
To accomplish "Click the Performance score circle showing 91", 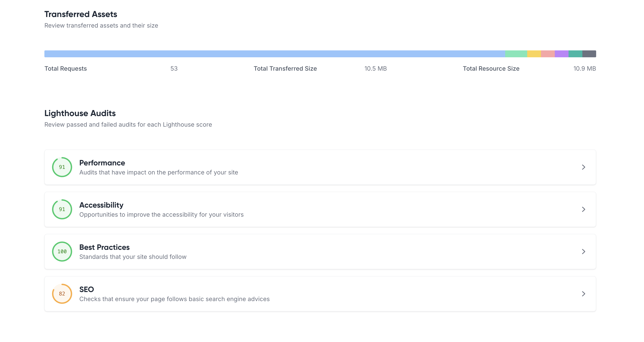I will 62,167.
